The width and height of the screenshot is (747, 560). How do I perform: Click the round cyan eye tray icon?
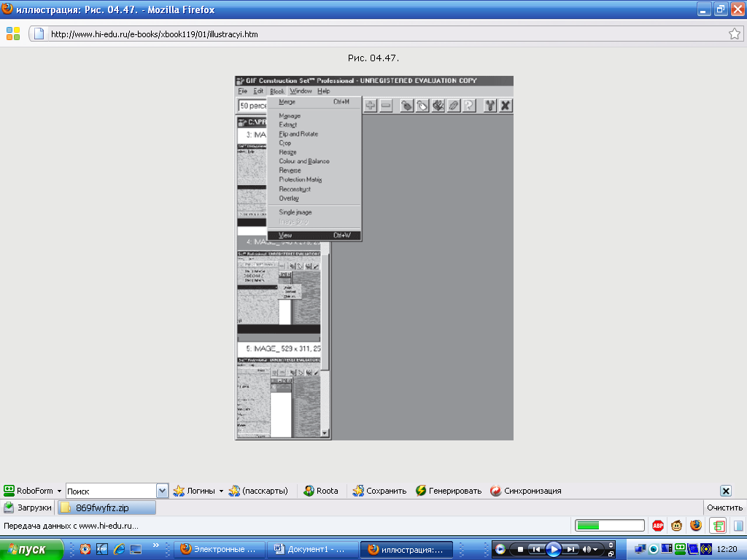click(654, 550)
